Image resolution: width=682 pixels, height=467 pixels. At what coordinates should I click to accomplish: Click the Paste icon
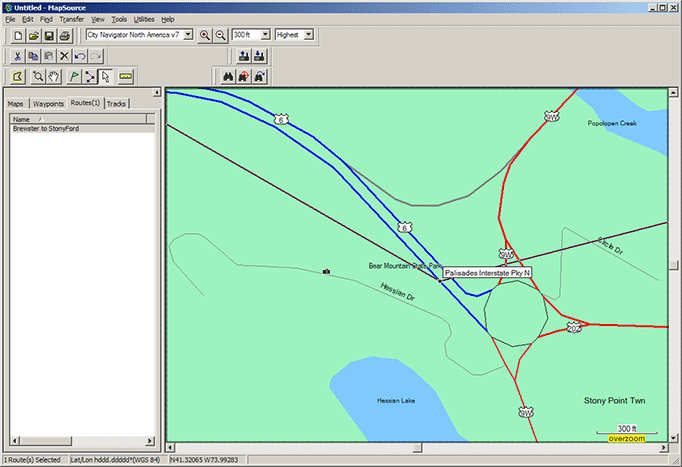(x=49, y=56)
